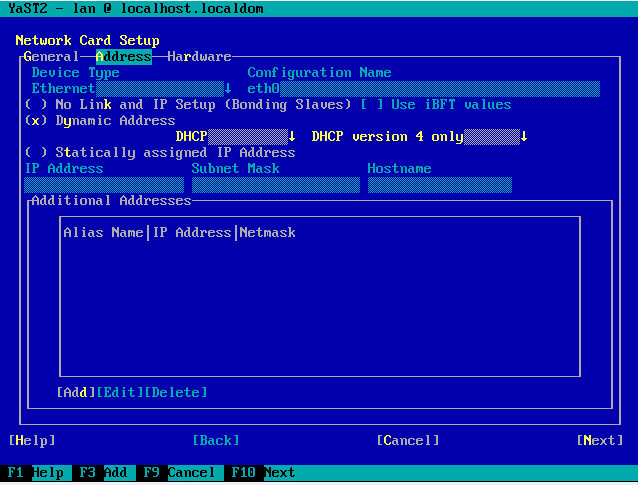Click the Netmask column header
The image size is (638, 485).
coord(267,232)
